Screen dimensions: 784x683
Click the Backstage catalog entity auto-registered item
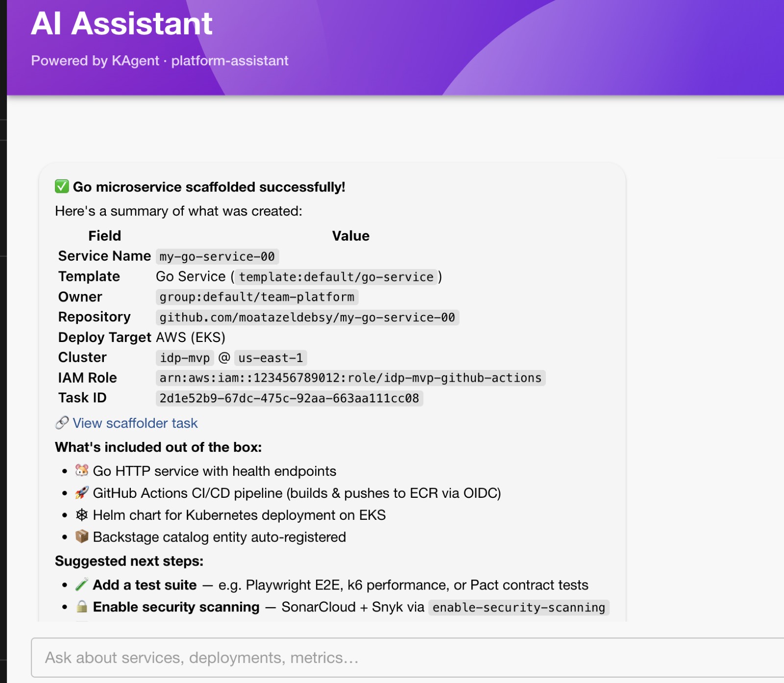pos(220,537)
